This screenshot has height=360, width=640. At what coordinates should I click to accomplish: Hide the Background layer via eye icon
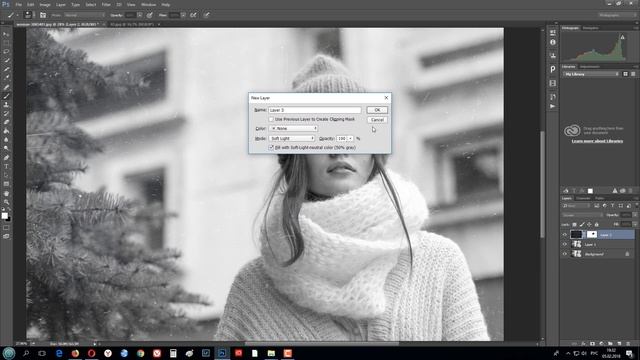pos(565,254)
